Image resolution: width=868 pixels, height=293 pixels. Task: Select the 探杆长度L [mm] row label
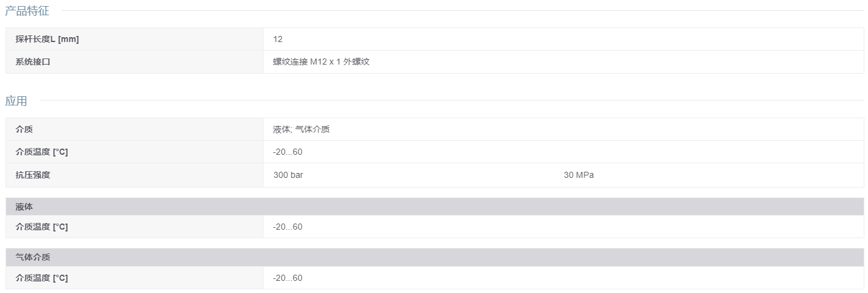(x=47, y=39)
